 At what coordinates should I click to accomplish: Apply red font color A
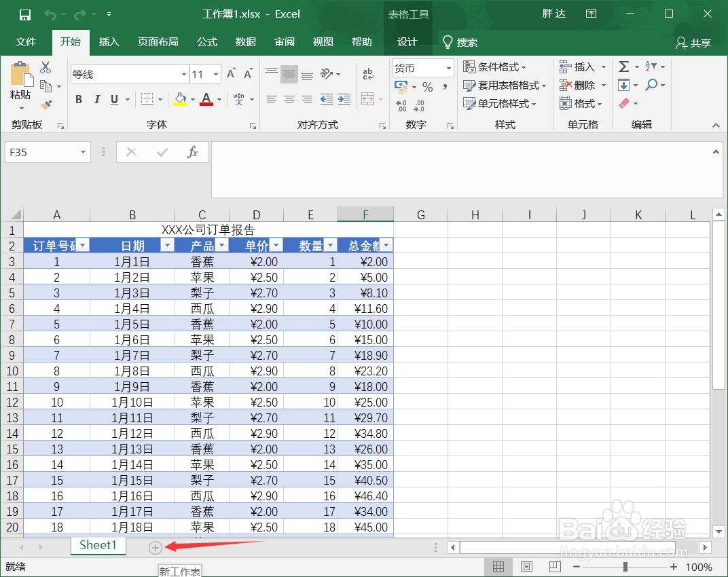[206, 99]
